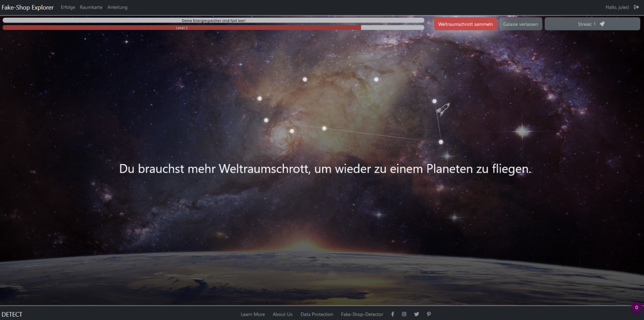Click the Streak: 1 button
644x320 pixels.
click(592, 24)
